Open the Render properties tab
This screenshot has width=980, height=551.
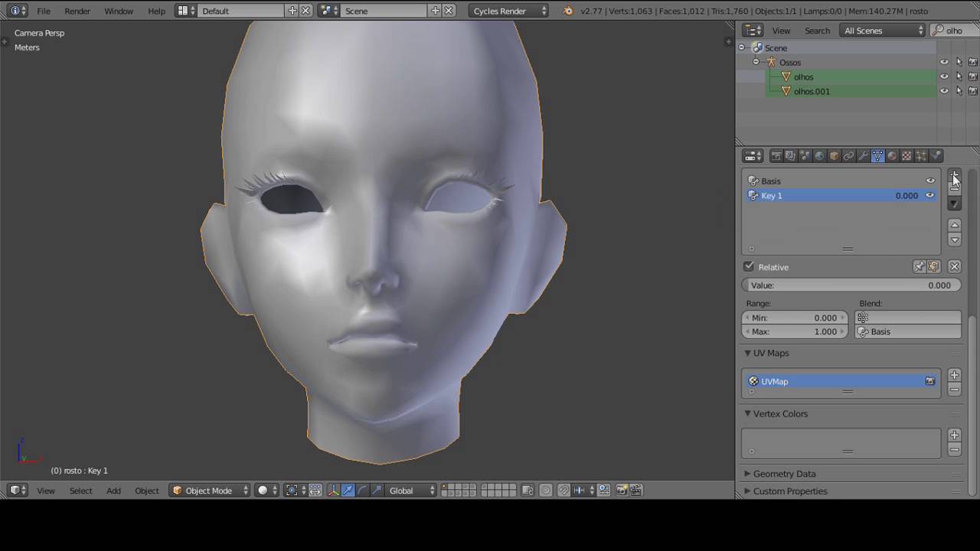tap(776, 156)
